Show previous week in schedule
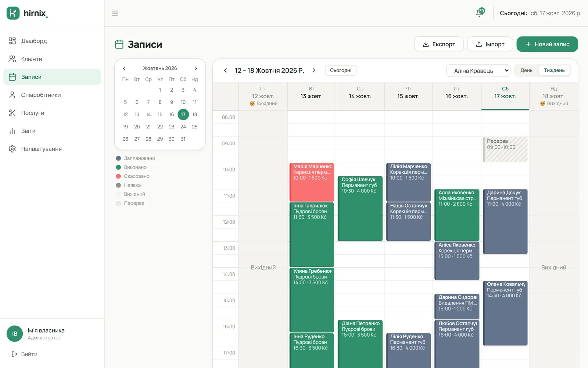Screen dimensions: 588x368 [225, 70]
